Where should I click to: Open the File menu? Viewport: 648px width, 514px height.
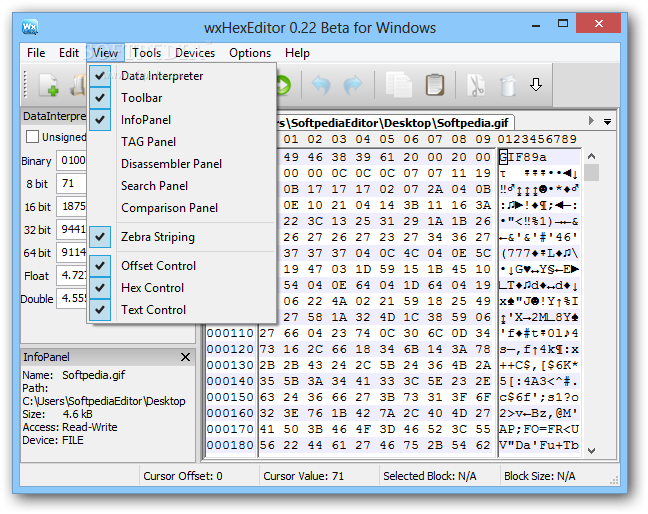click(36, 53)
